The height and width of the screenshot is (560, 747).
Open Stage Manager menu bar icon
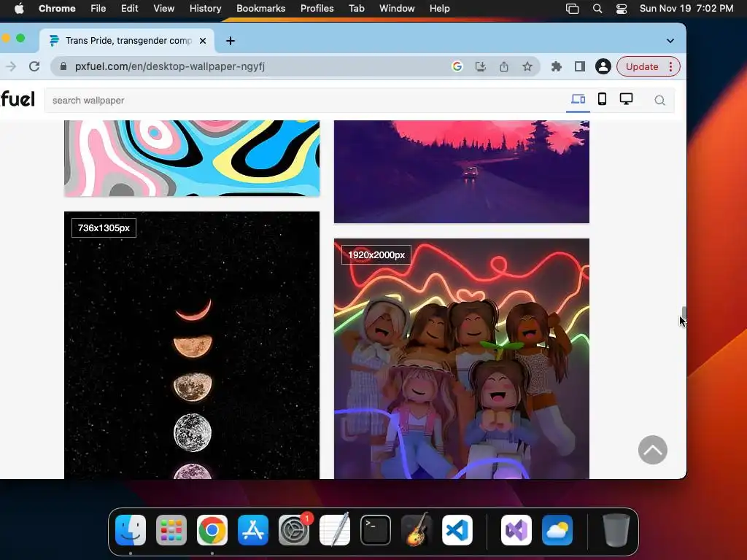coord(572,9)
